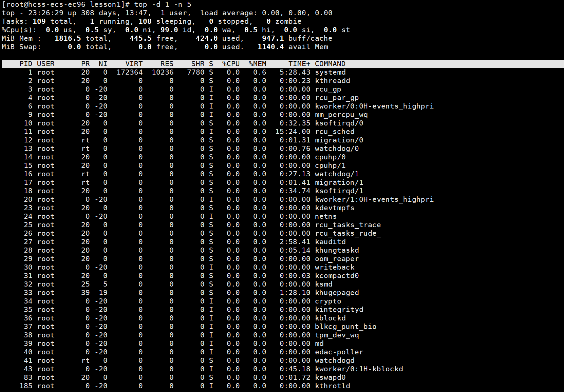Select total memory value 1816.5
Viewport: 564px width, 392px height.
tap(68, 38)
